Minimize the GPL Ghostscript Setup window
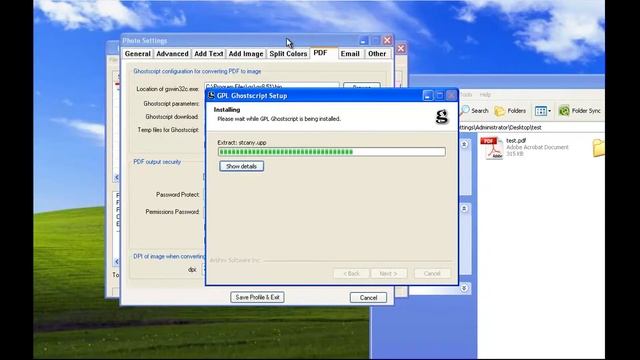 [x=427, y=96]
